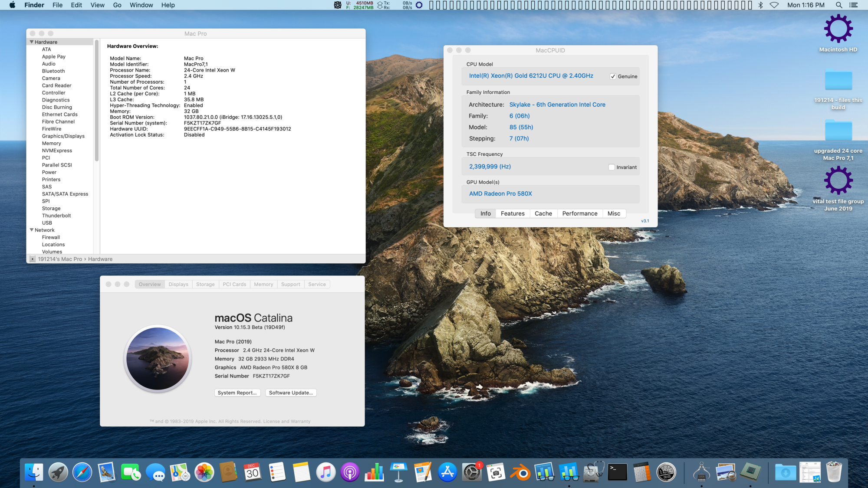Viewport: 868px width, 488px height.
Task: Open System Preferences with badge in dock
Action: 472,472
